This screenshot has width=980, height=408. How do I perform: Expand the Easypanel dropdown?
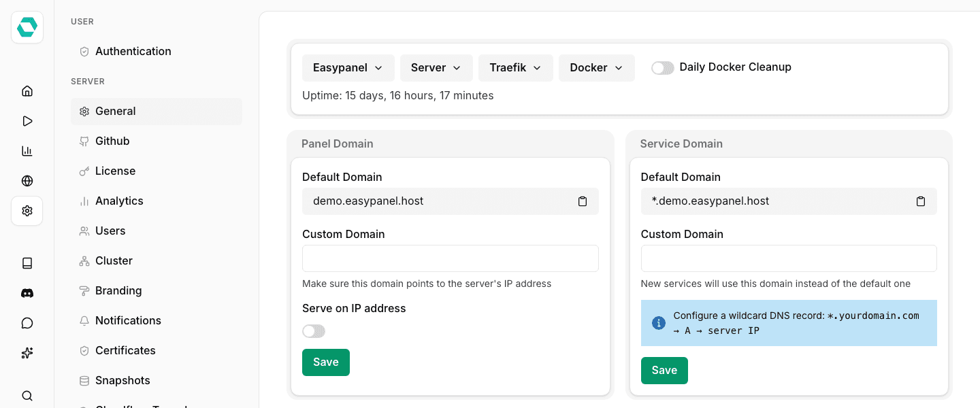(x=348, y=68)
